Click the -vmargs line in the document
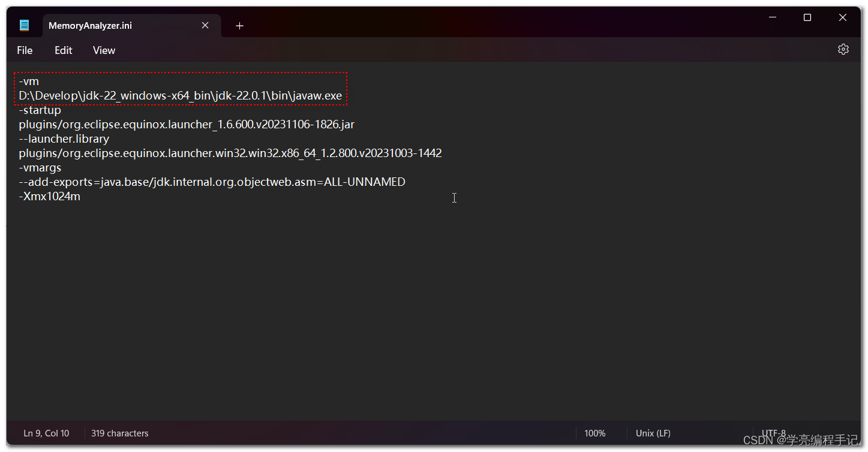Viewport: 868px width, 452px height. 40,167
